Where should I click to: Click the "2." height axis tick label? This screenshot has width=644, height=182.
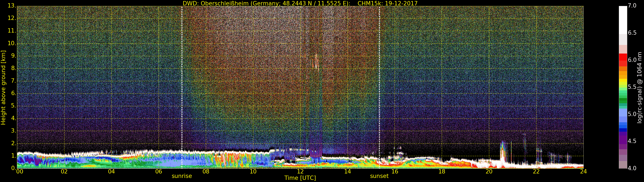(x=13, y=143)
